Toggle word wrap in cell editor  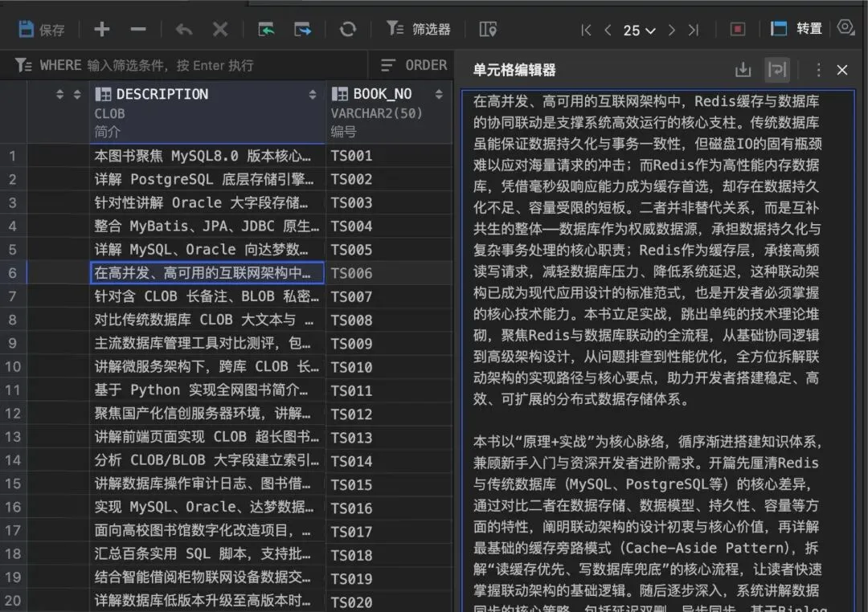(x=777, y=70)
